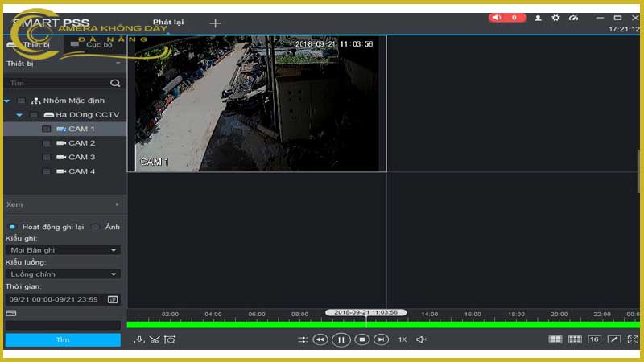Click the vertical scrollbar handle at right edge
This screenshot has width=644, height=362.
coord(638,171)
